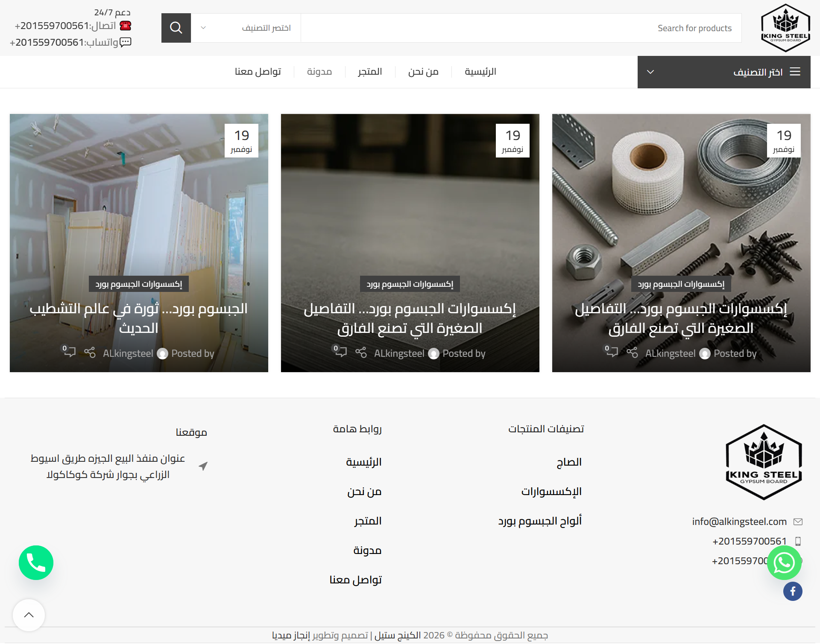Click the info@alkingsteel.com email link
Image resolution: width=820 pixels, height=644 pixels.
pyautogui.click(x=739, y=522)
